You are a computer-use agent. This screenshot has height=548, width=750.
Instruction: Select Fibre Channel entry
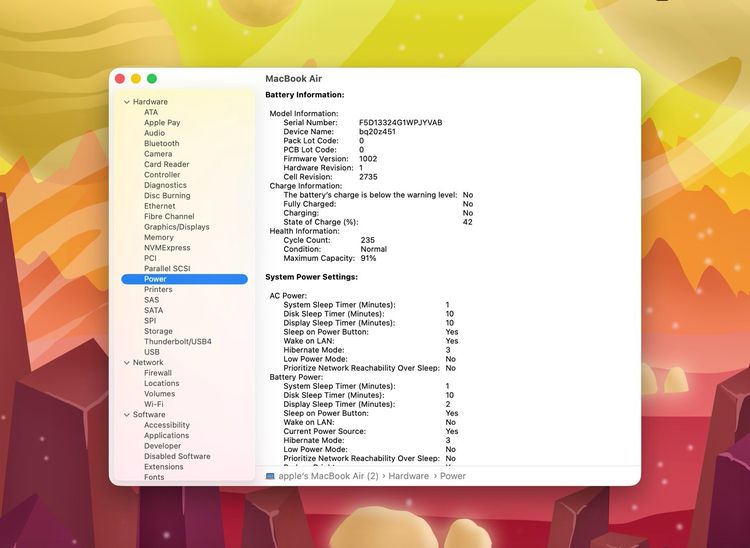point(169,217)
